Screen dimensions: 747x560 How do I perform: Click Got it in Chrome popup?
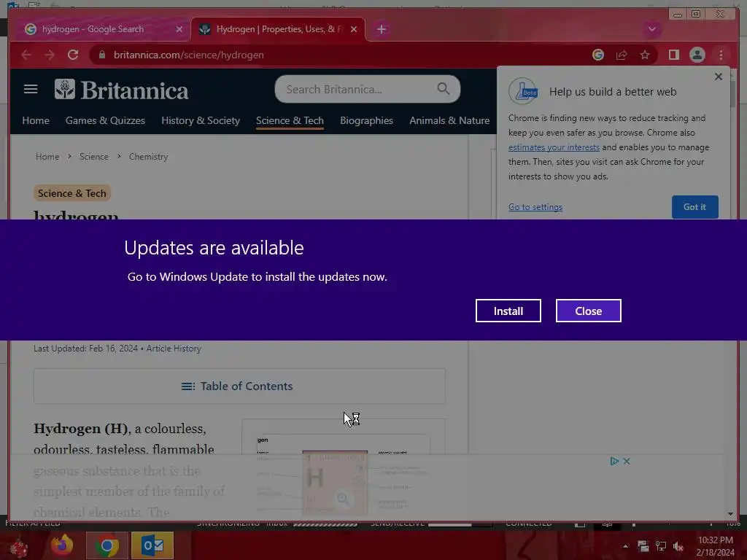coord(694,206)
